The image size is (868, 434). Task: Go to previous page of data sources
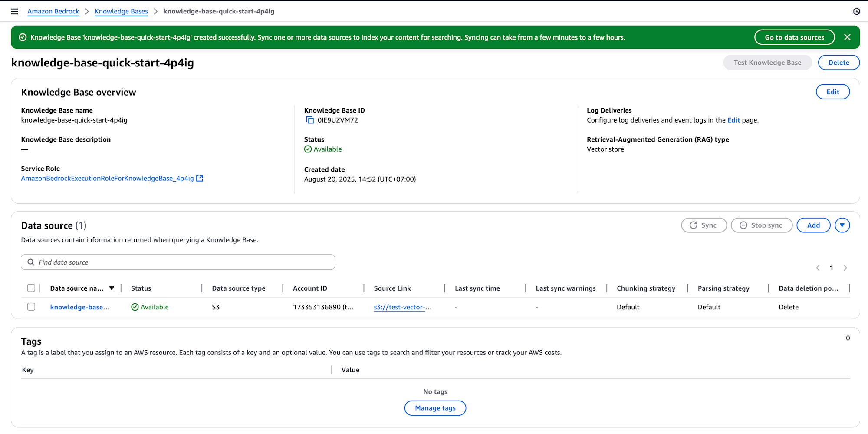click(818, 268)
